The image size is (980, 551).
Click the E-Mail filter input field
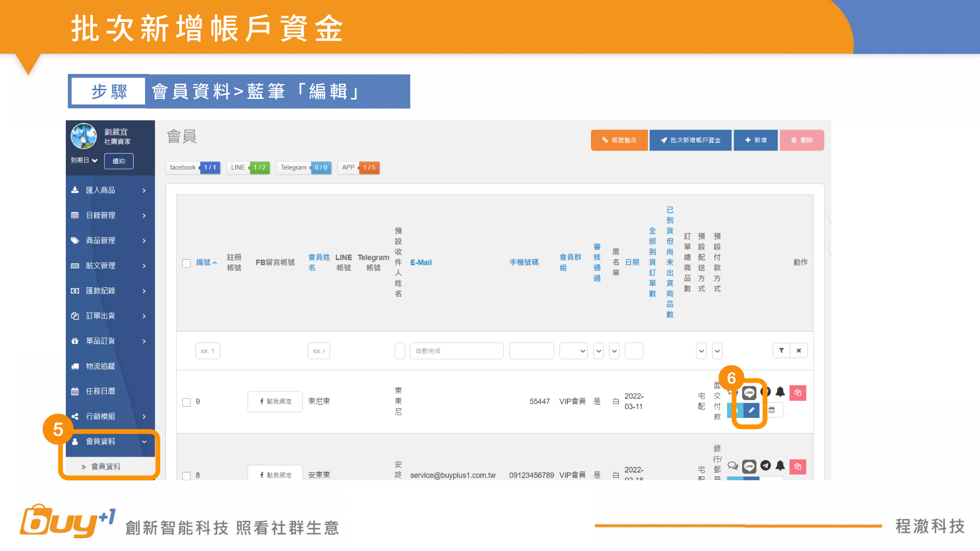pos(456,351)
